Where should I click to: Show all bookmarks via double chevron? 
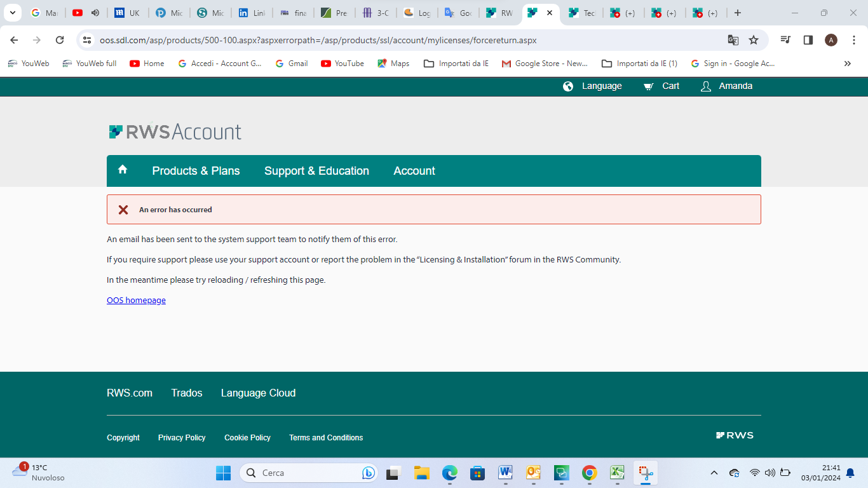point(847,64)
